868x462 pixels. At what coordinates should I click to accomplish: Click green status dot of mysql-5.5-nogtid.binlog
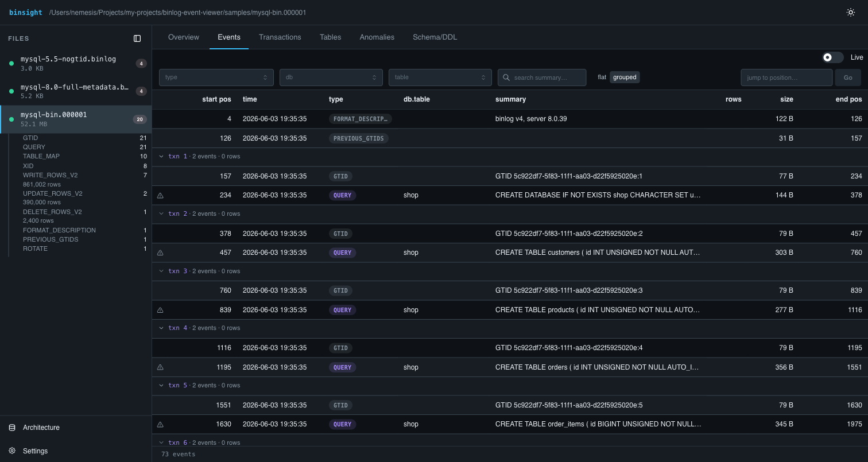tap(11, 64)
